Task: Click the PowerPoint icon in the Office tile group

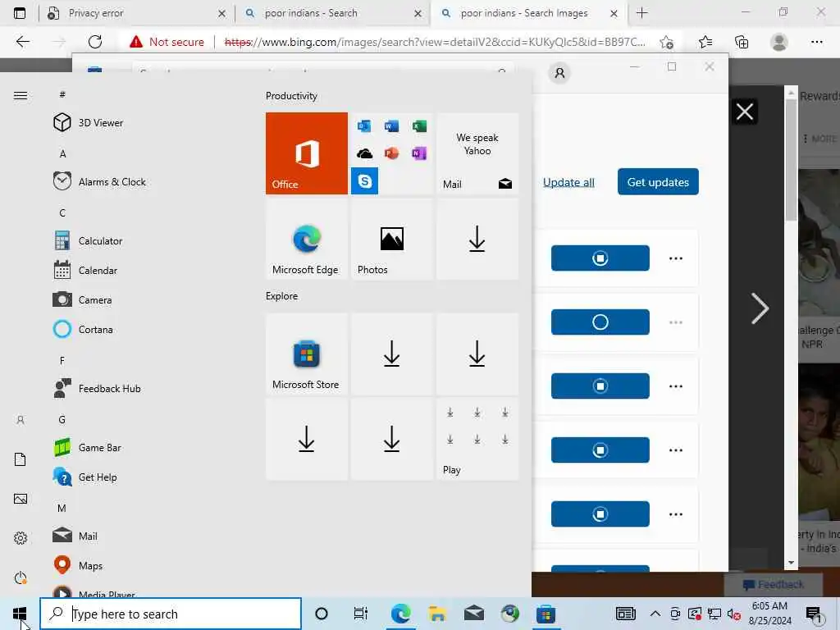Action: (x=391, y=153)
